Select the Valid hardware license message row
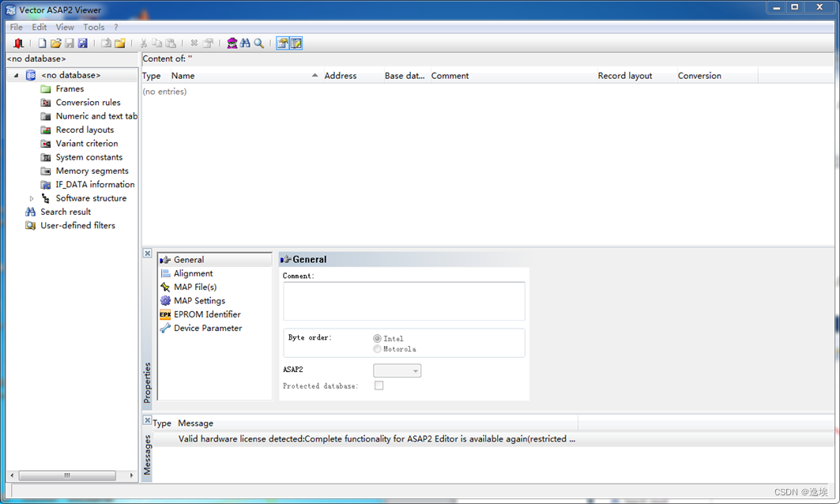Image resolution: width=840 pixels, height=504 pixels. pyautogui.click(x=493, y=439)
